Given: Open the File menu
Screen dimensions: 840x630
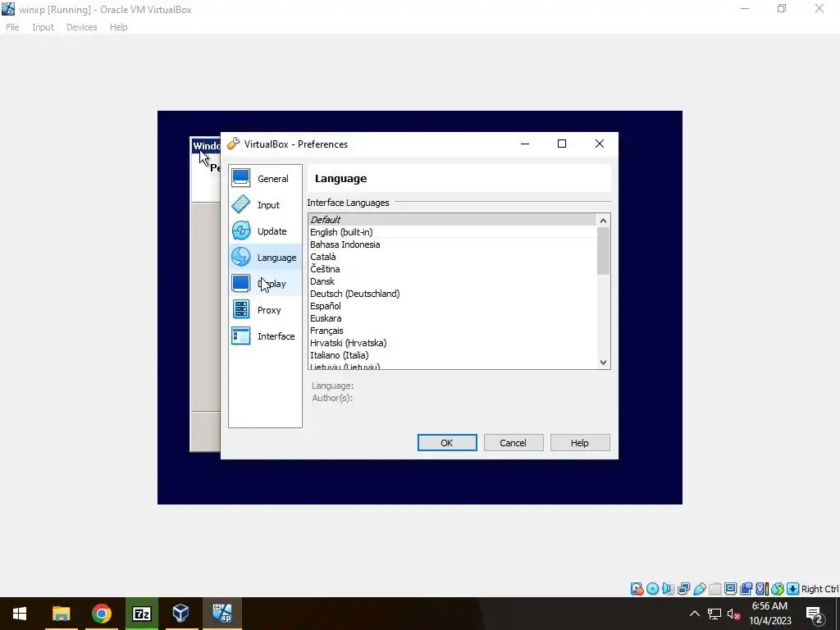Looking at the screenshot, I should coord(12,27).
